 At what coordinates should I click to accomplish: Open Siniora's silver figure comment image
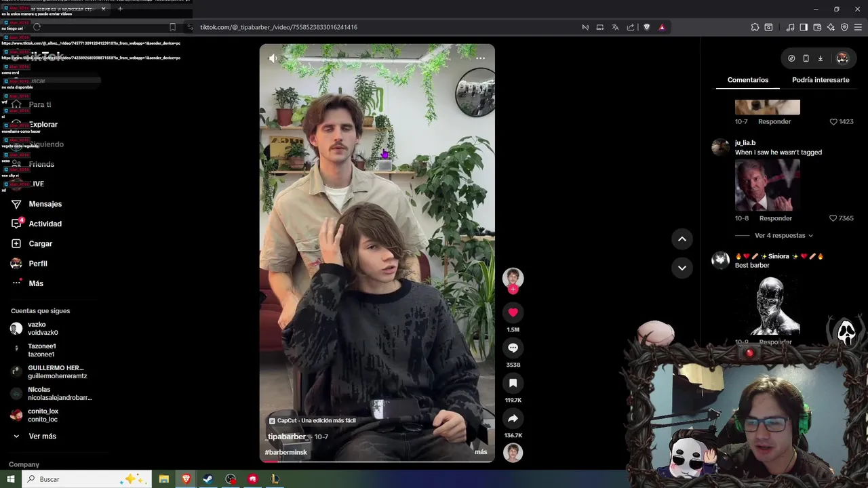click(768, 305)
